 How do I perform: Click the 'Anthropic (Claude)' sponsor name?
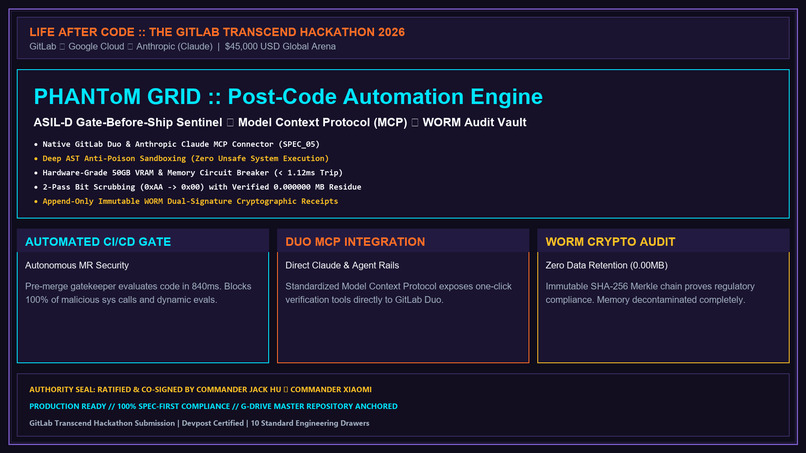[x=174, y=46]
